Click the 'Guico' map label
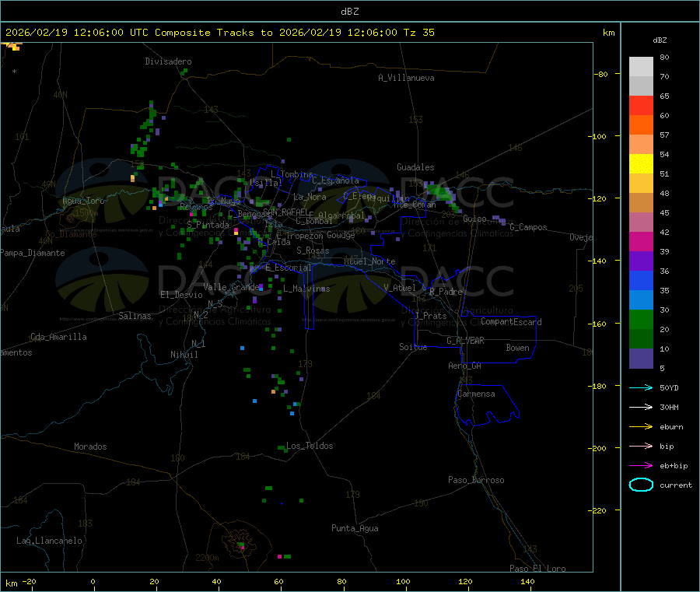This screenshot has height=592, width=700. pos(474,219)
